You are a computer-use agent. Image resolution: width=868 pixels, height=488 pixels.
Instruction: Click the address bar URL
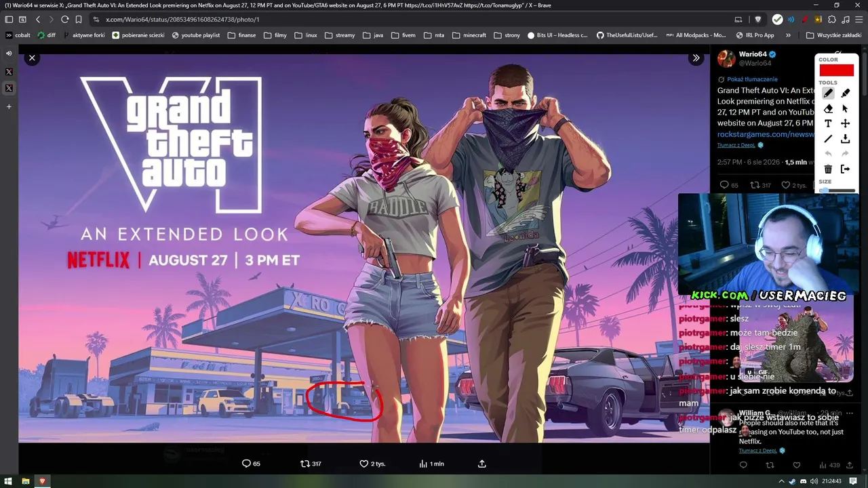click(182, 20)
